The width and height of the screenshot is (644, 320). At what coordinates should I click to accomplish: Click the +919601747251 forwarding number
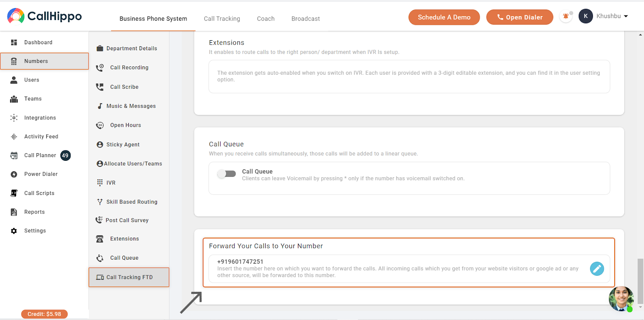coord(240,262)
